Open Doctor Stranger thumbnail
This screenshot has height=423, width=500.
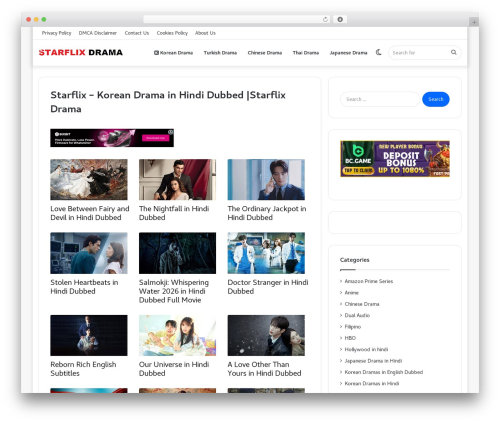coord(266,253)
